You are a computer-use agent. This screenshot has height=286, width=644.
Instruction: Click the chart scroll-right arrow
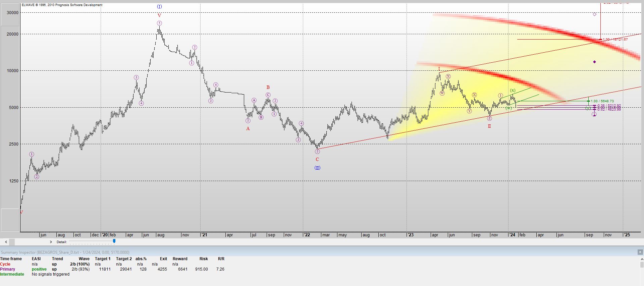(x=51, y=242)
